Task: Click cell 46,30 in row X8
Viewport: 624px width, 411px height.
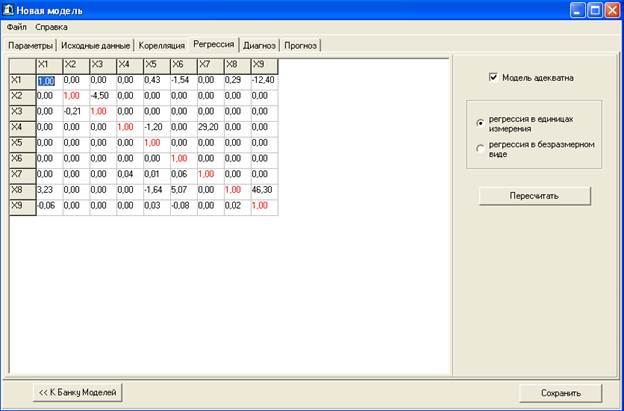Action: (264, 192)
